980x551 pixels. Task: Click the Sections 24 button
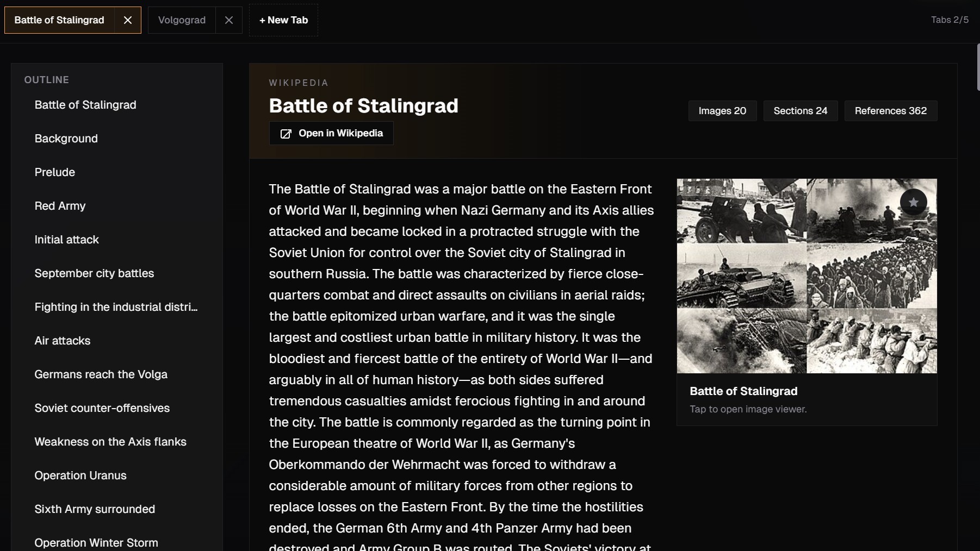pyautogui.click(x=800, y=111)
